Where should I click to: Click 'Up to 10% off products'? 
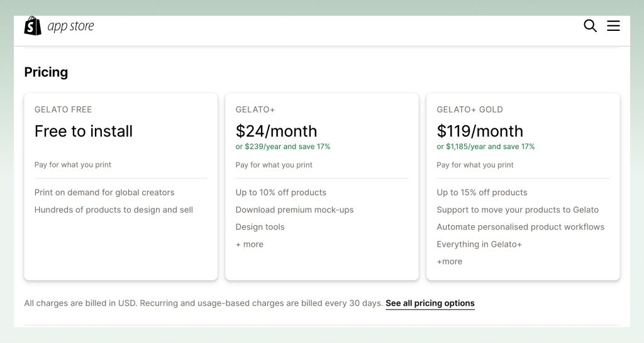(x=281, y=192)
